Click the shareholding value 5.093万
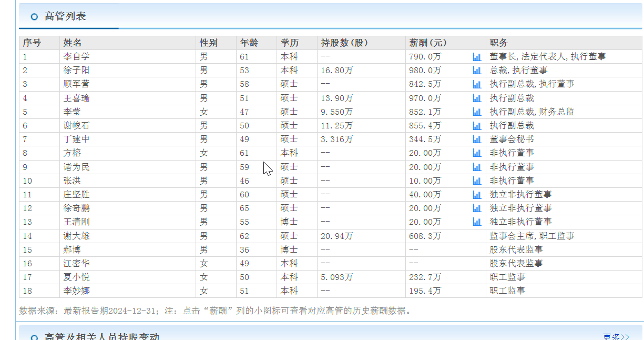Viewport: 644px width, 340px height. click(x=336, y=277)
